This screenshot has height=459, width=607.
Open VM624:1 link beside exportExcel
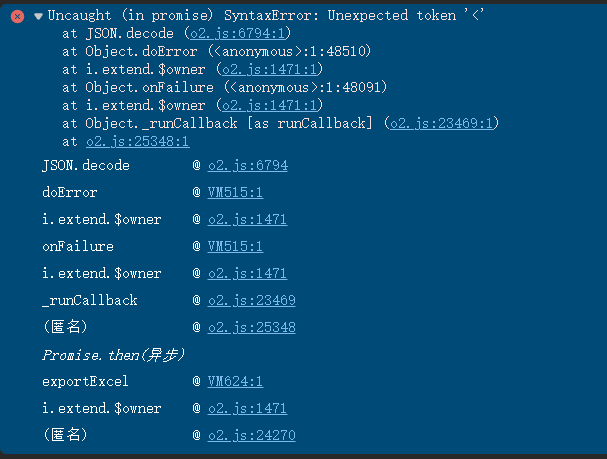click(235, 381)
